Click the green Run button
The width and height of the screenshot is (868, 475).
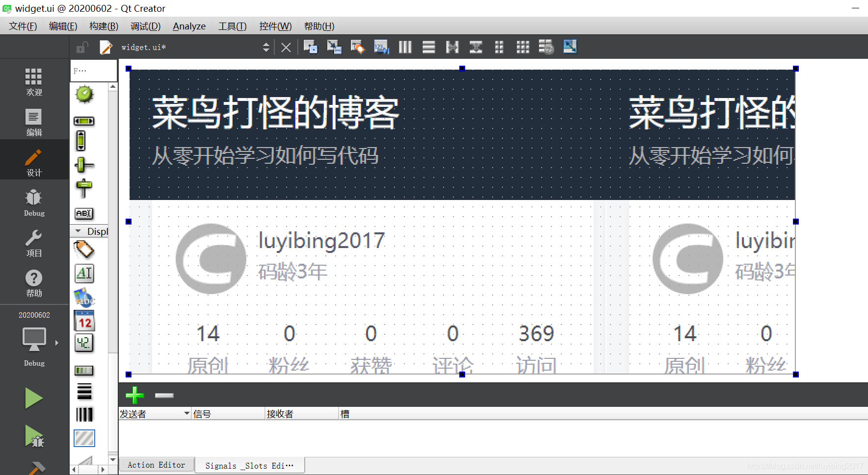tap(34, 398)
